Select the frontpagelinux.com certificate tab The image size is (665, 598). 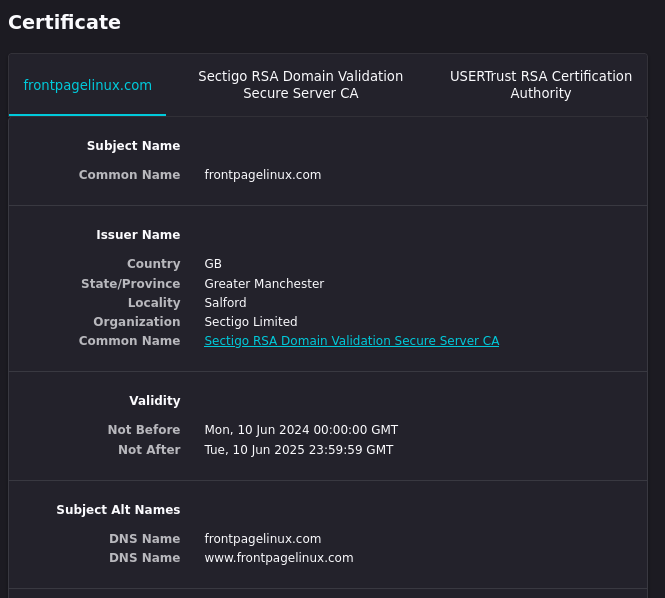[x=87, y=85]
